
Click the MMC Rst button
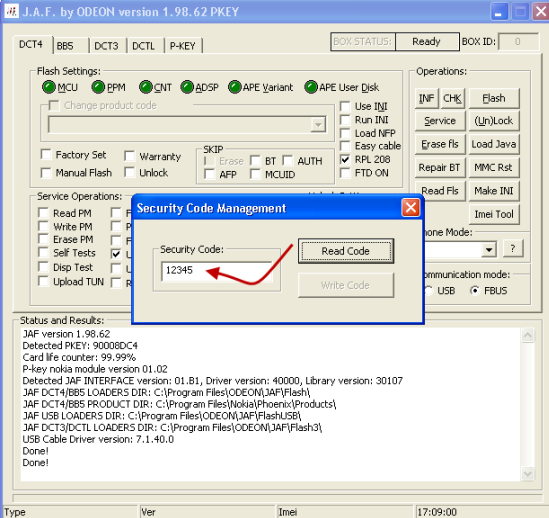(x=494, y=168)
